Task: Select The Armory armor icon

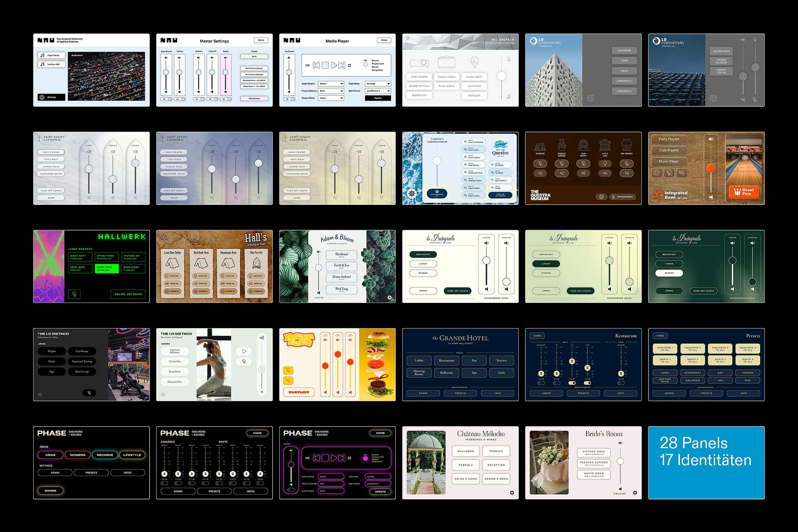Action: click(627, 145)
